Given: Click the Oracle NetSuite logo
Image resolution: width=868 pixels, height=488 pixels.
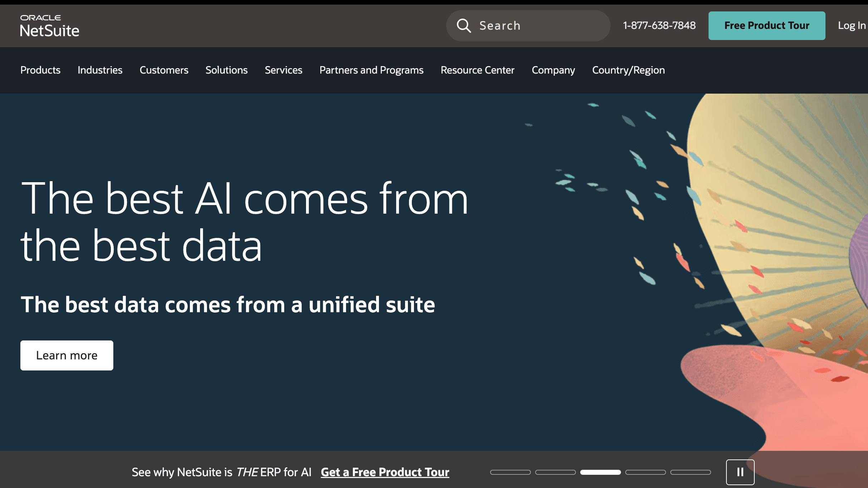Looking at the screenshot, I should [x=49, y=26].
